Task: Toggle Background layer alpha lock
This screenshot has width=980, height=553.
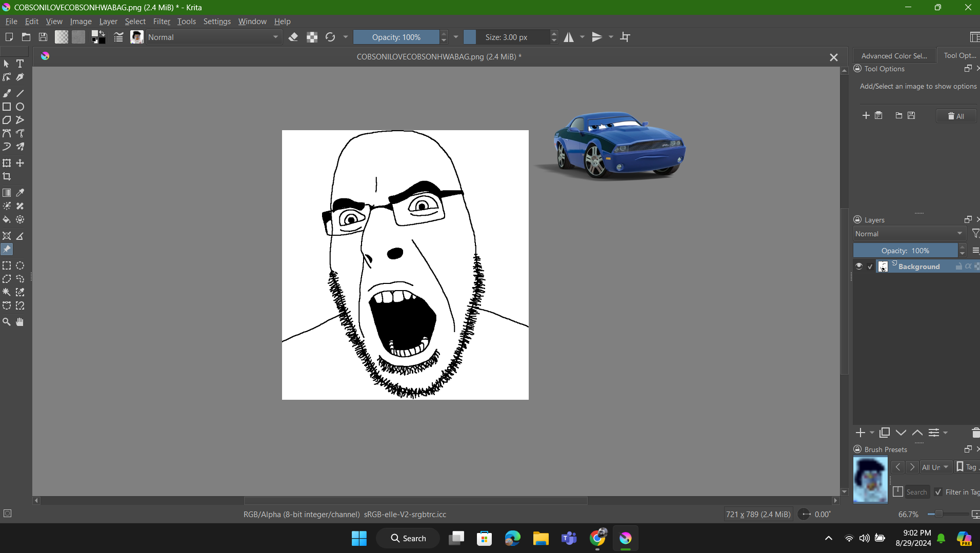Action: click(968, 266)
